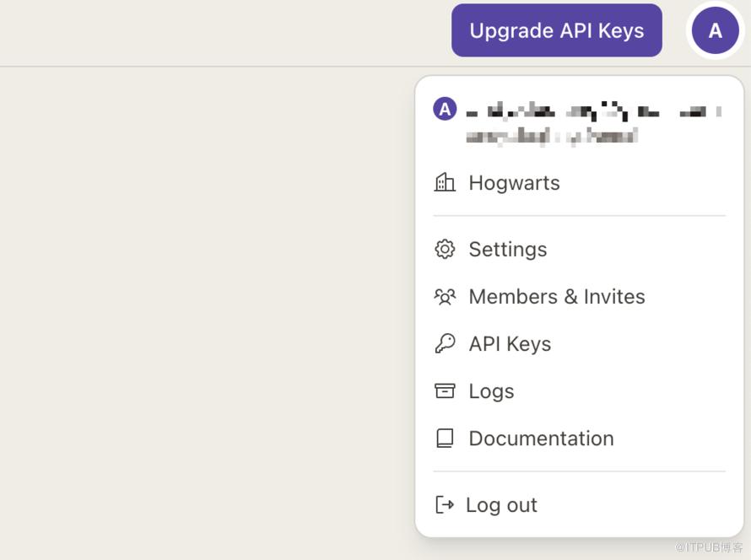Image resolution: width=751 pixels, height=560 pixels.
Task: Click the Documentation book icon
Action: (x=445, y=438)
